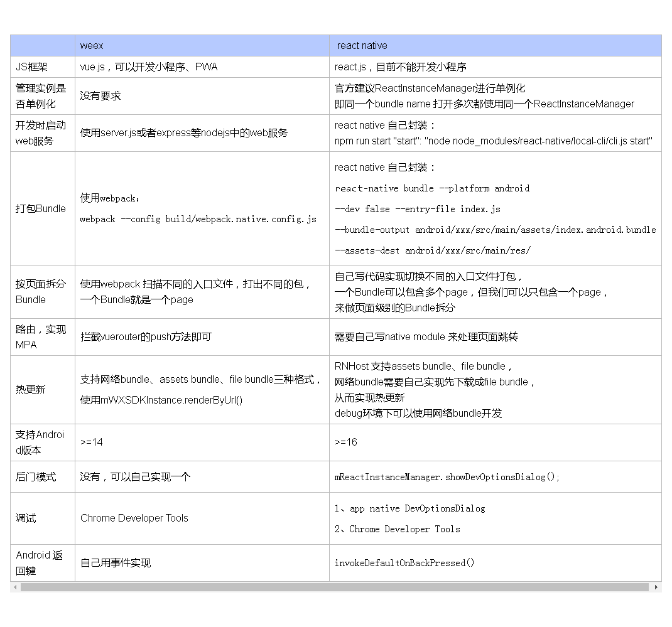Click the horizontal scrollbar thumb
Viewport: 672px width, 627px height.
coord(334,587)
